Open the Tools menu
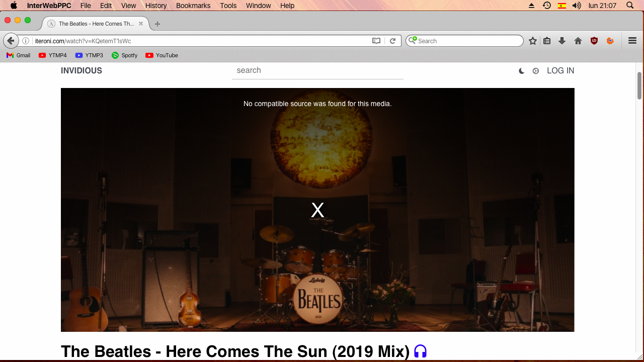The image size is (644, 362). (x=228, y=6)
